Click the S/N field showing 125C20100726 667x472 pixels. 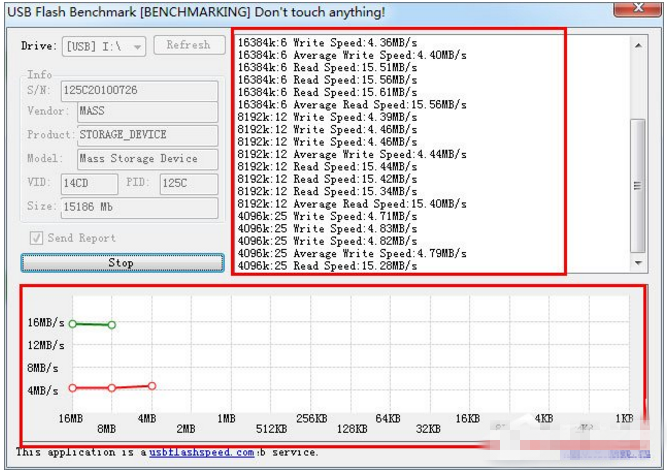[140, 91]
